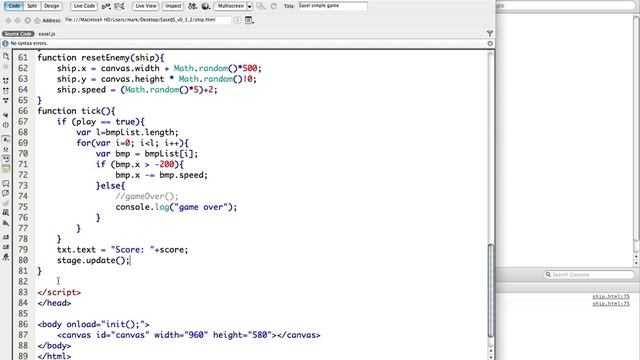Click the Remove Comment icon

pyautogui.click(x=6, y=193)
